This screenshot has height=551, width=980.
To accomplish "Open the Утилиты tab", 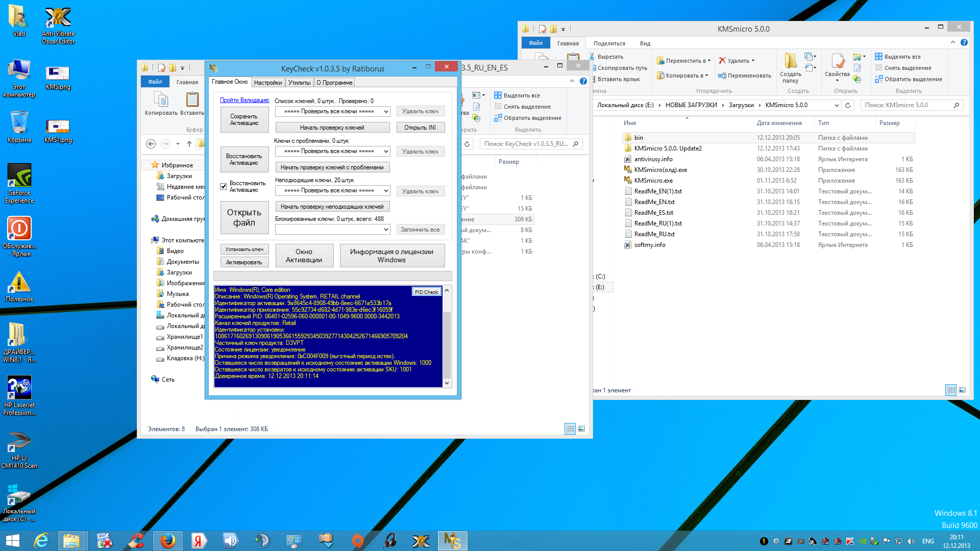I will 299,83.
